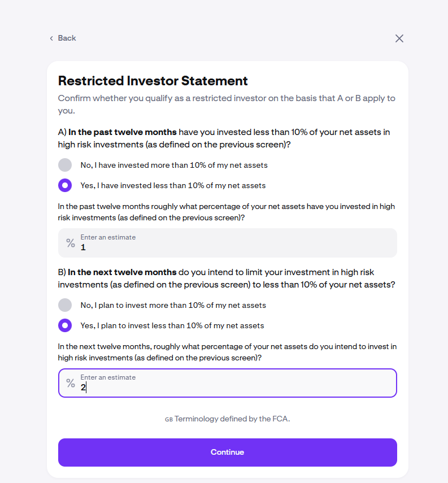This screenshot has height=483, width=448.
Task: Close the Restricted Investor Statement with X
Action: point(399,38)
